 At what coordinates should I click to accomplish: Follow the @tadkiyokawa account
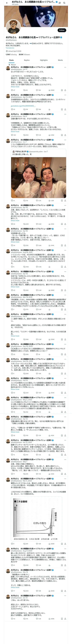(x=62, y=30)
